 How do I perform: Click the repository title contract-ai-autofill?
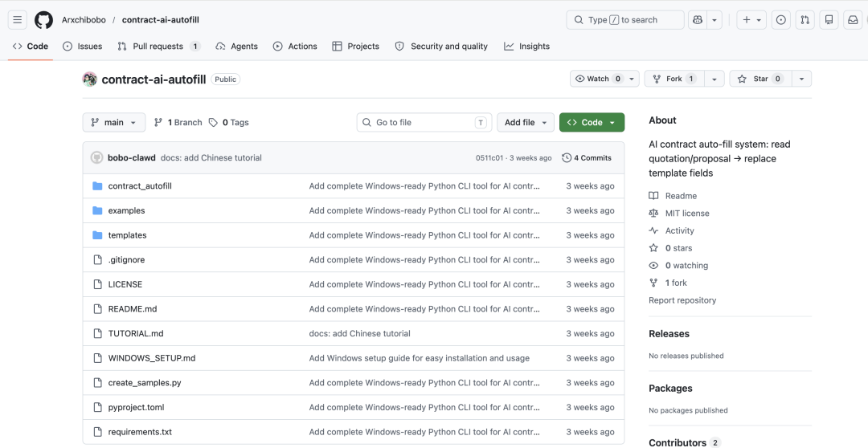point(154,79)
